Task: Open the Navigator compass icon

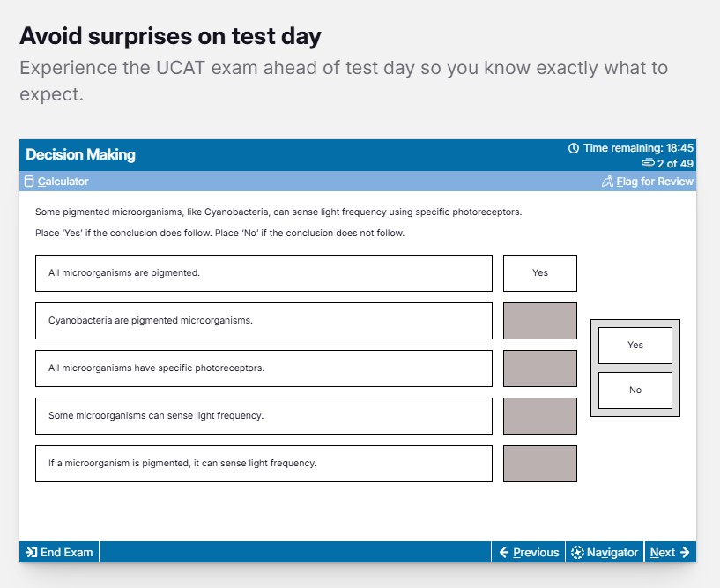Action: pyautogui.click(x=578, y=553)
